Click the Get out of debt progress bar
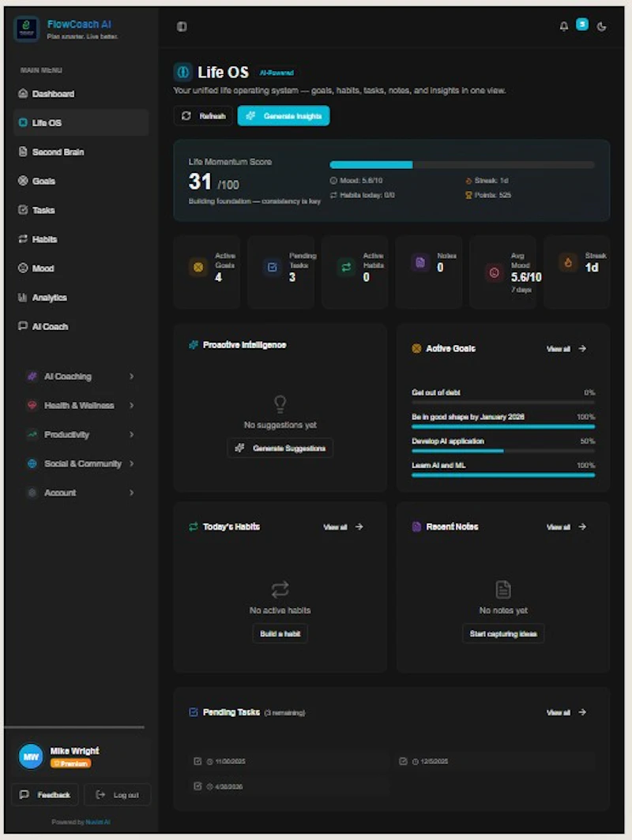Image resolution: width=632 pixels, height=840 pixels. coord(503,403)
